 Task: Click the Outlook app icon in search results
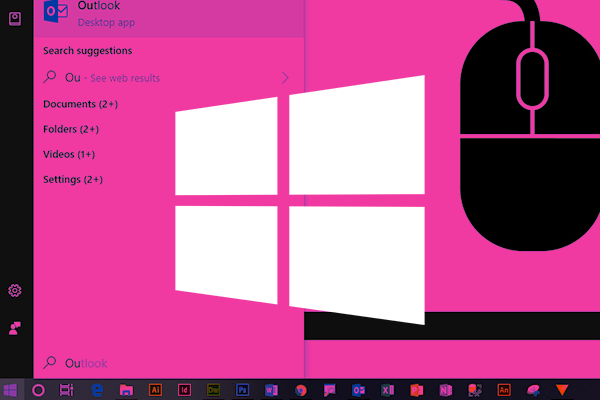point(56,11)
